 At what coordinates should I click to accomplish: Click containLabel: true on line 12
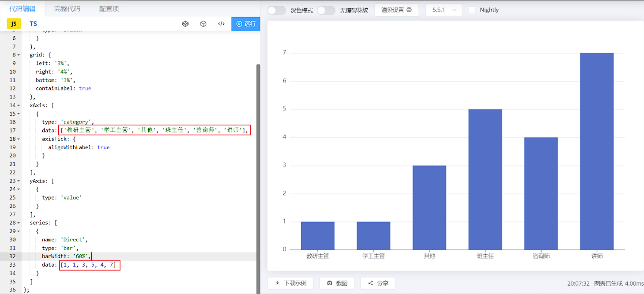(x=64, y=88)
